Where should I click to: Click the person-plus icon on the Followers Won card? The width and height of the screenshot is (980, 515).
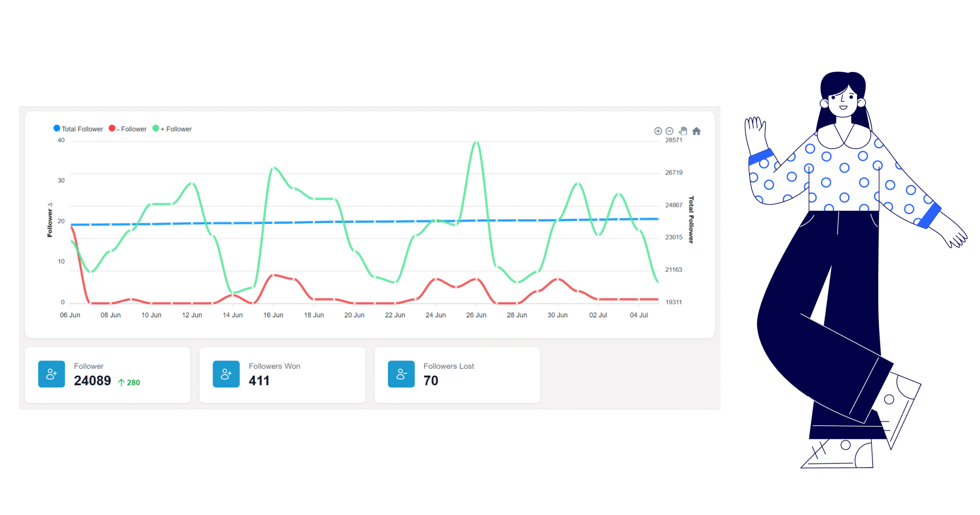click(x=226, y=374)
